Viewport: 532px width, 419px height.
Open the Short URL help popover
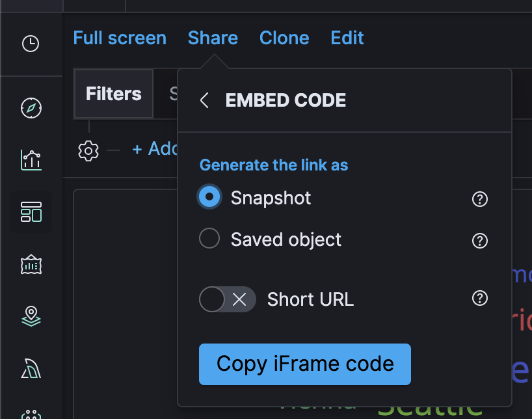479,299
